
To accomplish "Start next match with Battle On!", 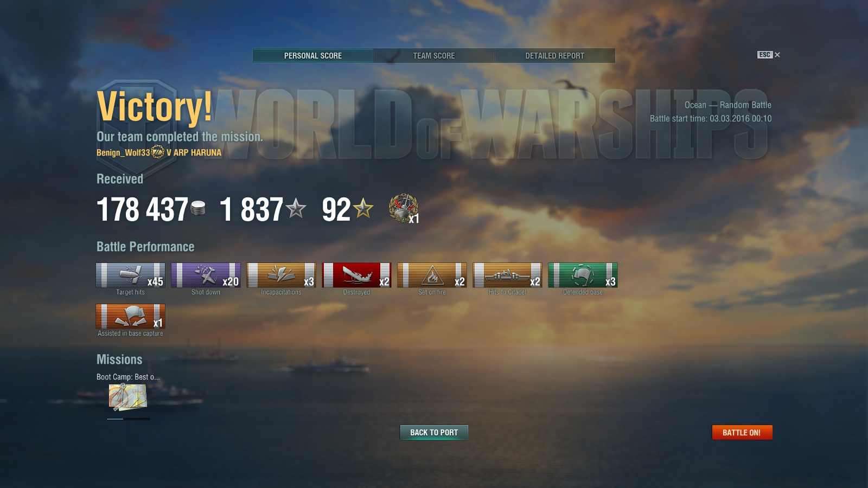I will coord(742,432).
